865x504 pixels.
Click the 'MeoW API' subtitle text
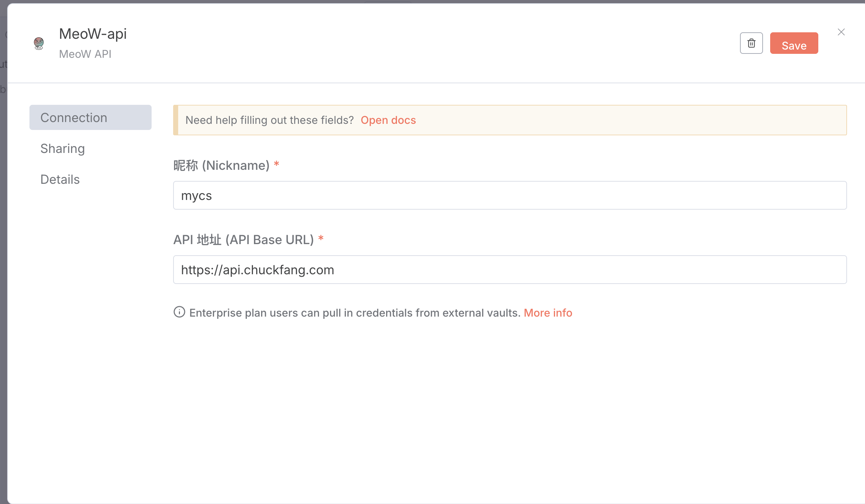(85, 54)
